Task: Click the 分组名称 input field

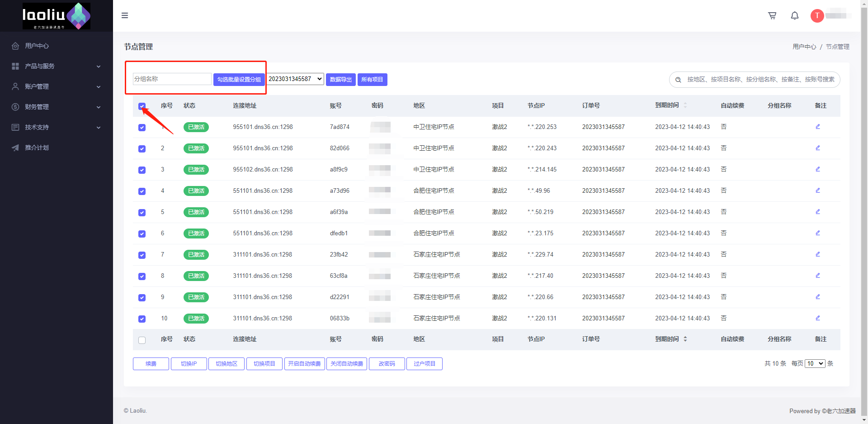Action: [x=172, y=79]
